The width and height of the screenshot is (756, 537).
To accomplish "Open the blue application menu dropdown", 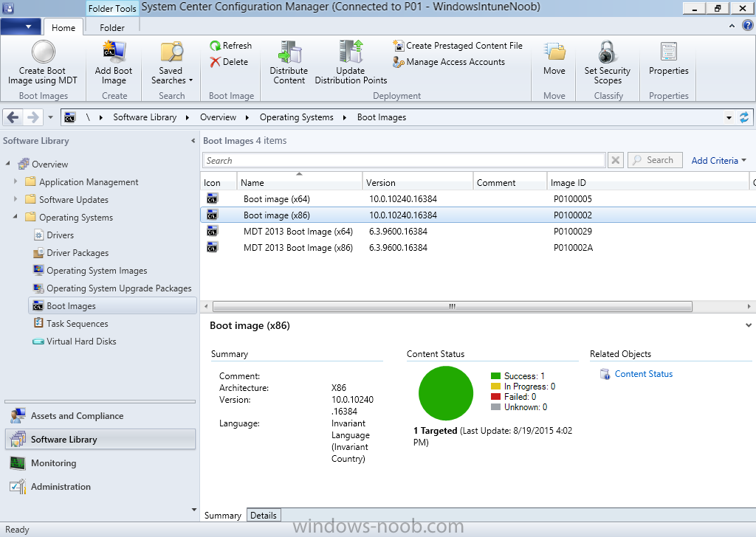I will [21, 27].
